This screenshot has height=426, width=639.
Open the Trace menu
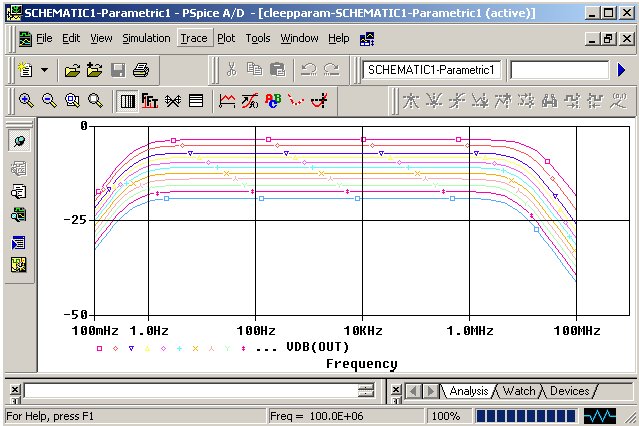point(194,38)
